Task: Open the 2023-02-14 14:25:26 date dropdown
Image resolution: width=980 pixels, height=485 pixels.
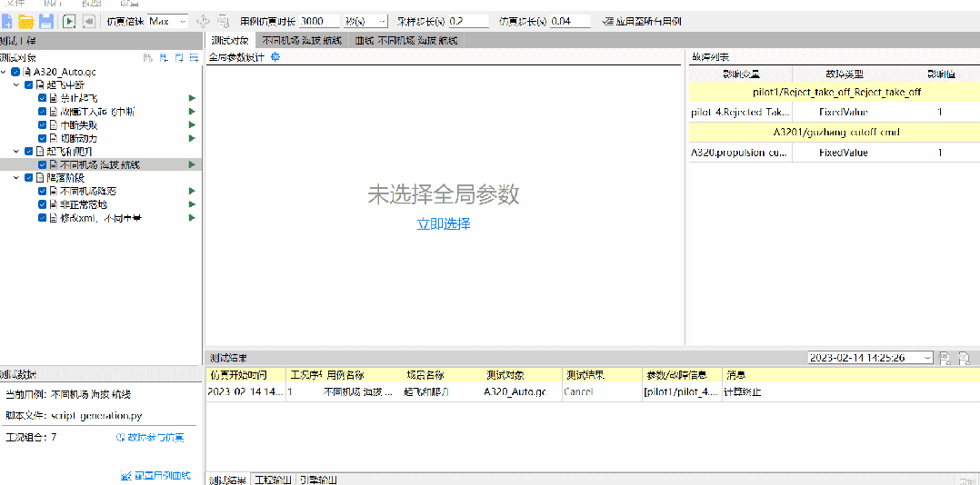Action: tap(870, 358)
